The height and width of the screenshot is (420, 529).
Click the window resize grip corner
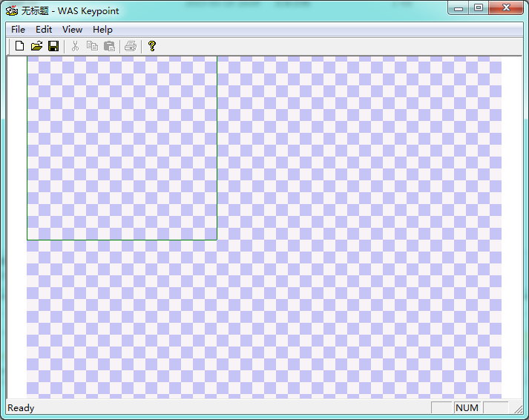point(518,409)
